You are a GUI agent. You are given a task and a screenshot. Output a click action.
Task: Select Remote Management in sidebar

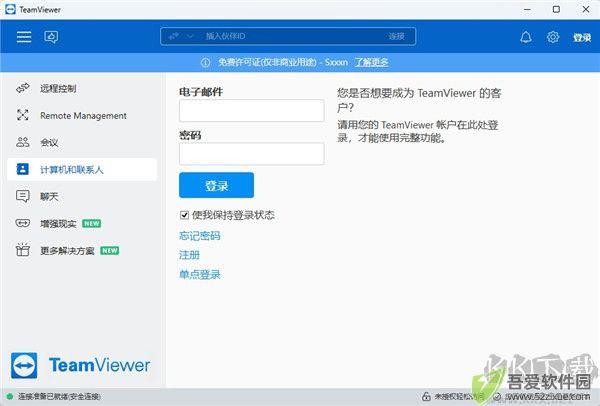coord(82,116)
